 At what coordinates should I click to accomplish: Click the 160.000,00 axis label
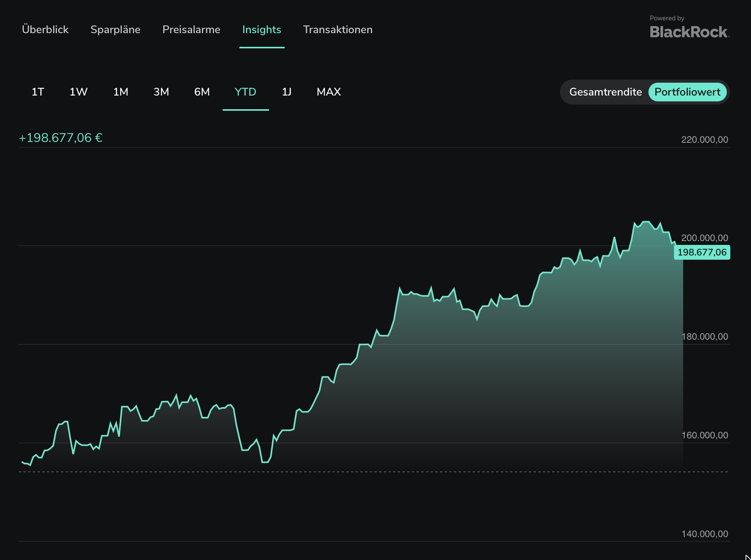pos(705,435)
